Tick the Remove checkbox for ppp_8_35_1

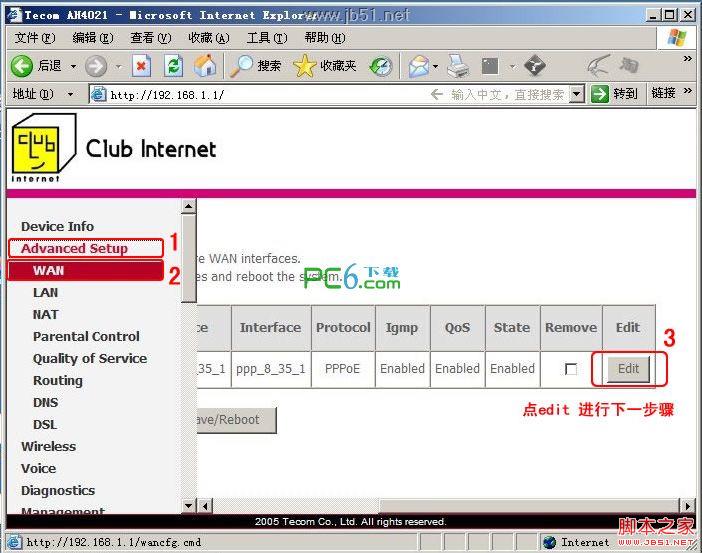571,369
